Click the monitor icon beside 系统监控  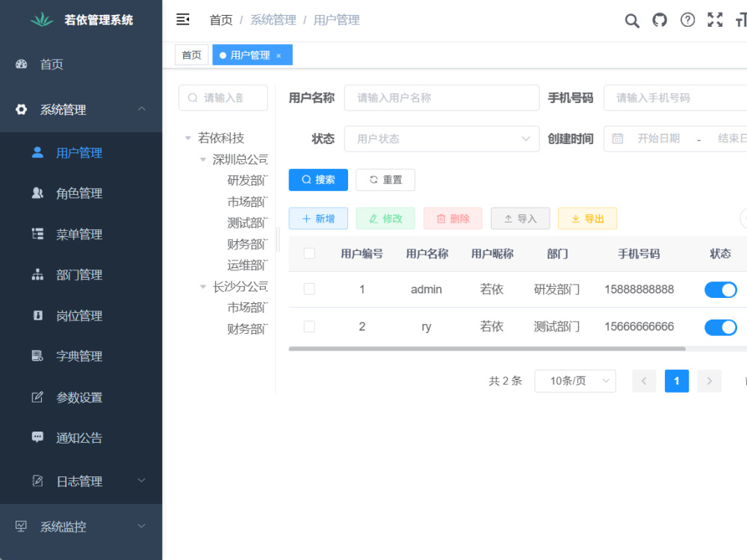pos(22,526)
